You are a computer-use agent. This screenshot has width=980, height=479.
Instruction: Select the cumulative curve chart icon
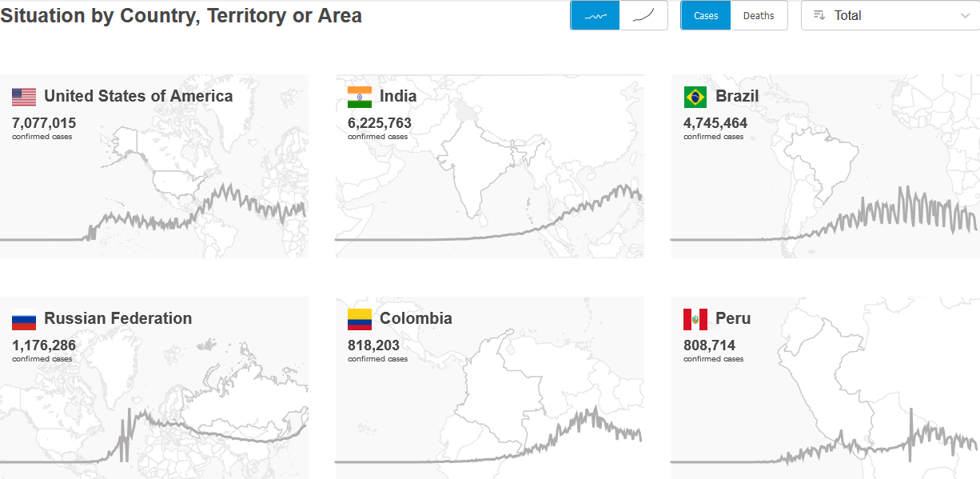point(643,15)
